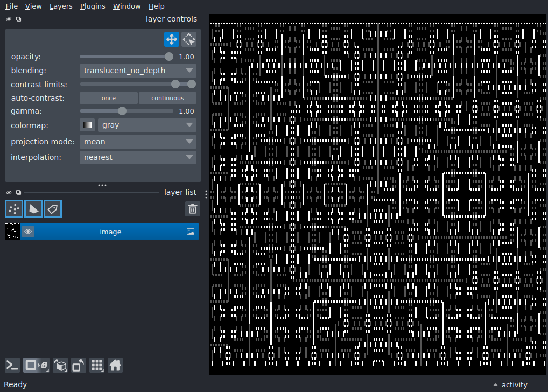The height and width of the screenshot is (392, 548).
Task: Add a new points layer
Action: click(x=14, y=209)
